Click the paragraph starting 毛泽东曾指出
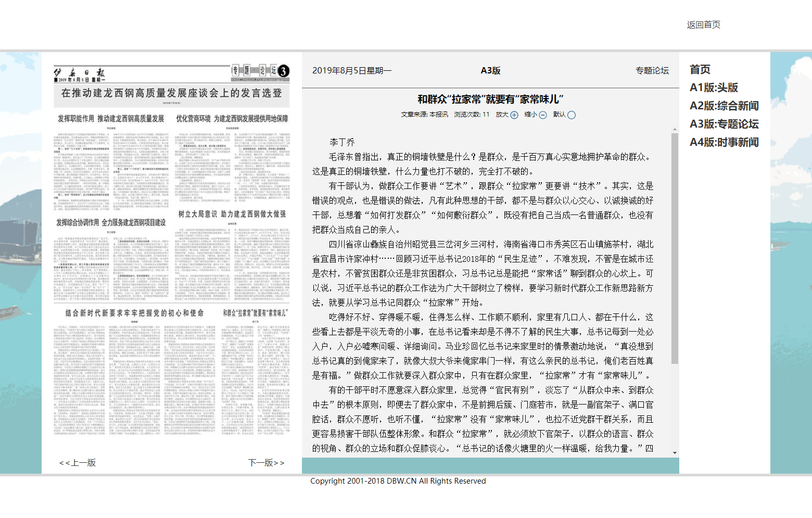 pos(483,164)
